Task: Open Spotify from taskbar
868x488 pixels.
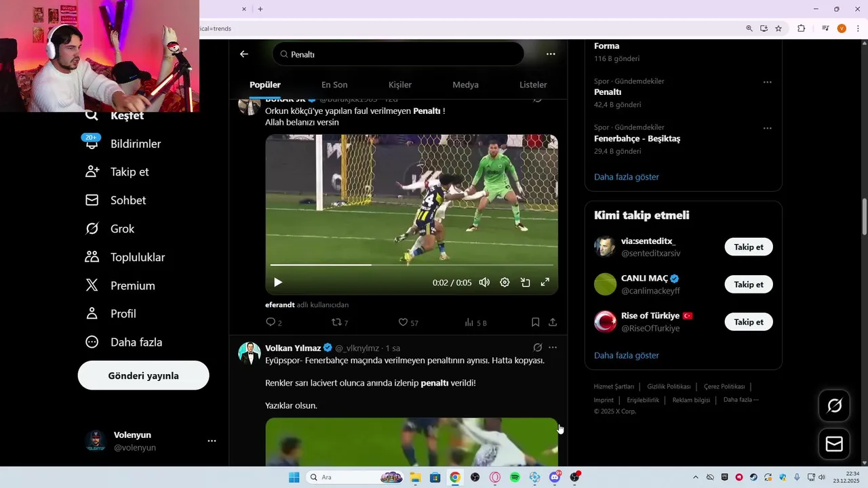Action: pyautogui.click(x=515, y=477)
